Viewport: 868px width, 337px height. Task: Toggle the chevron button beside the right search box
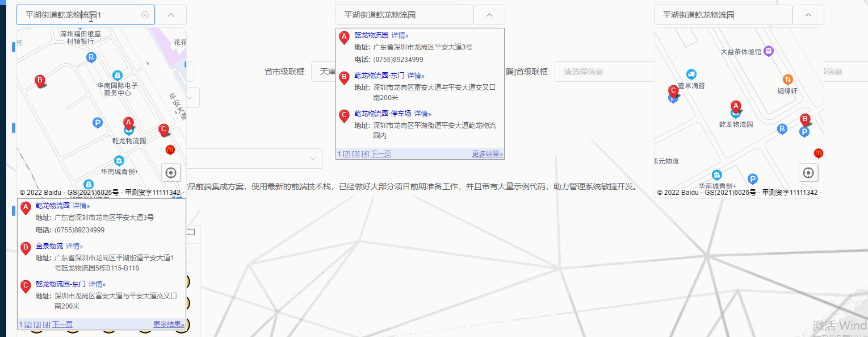[x=808, y=15]
